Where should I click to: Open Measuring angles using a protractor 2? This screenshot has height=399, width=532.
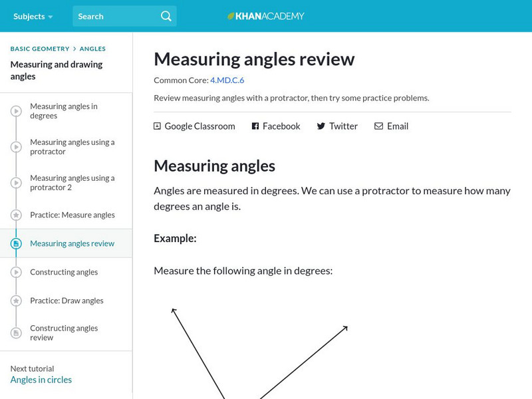pos(72,182)
